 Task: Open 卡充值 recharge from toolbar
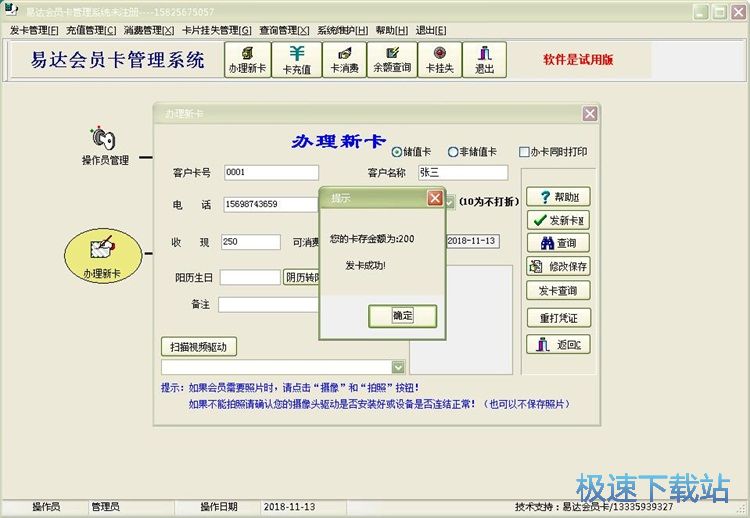tap(297, 59)
